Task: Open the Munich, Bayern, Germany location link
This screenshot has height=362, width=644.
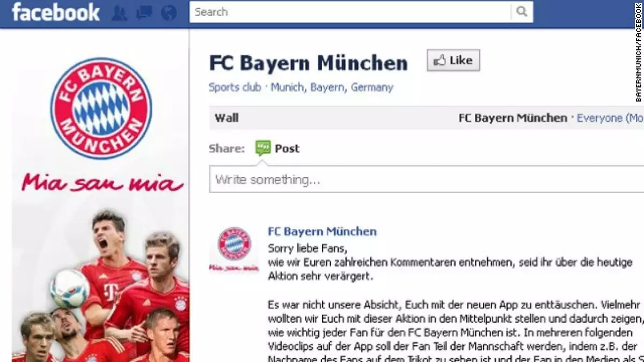Action: (332, 87)
